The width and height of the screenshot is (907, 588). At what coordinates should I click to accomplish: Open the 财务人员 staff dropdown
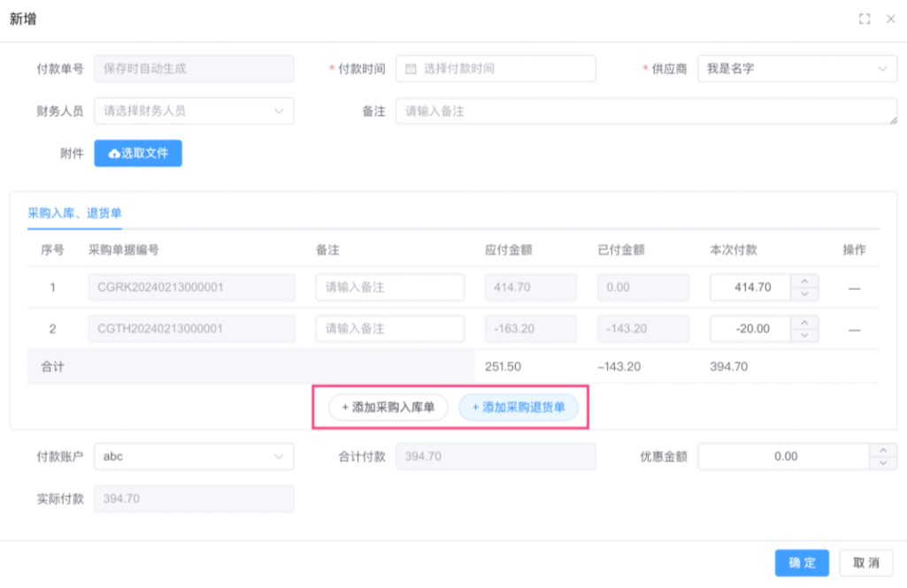coord(194,111)
